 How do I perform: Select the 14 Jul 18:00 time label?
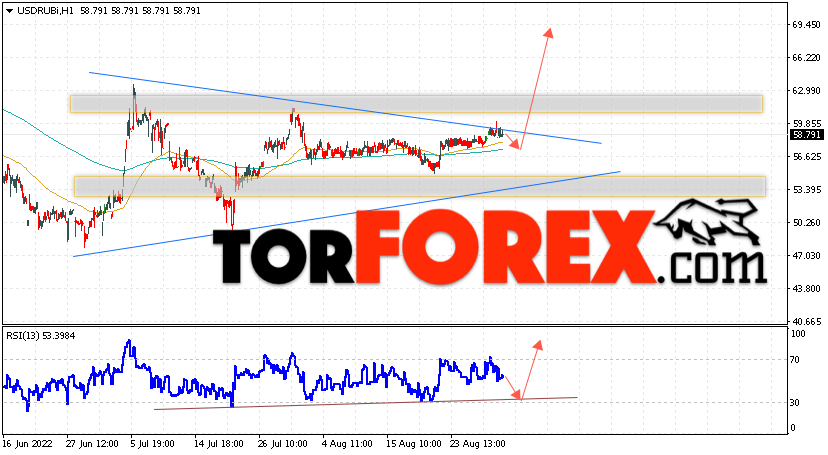click(218, 444)
